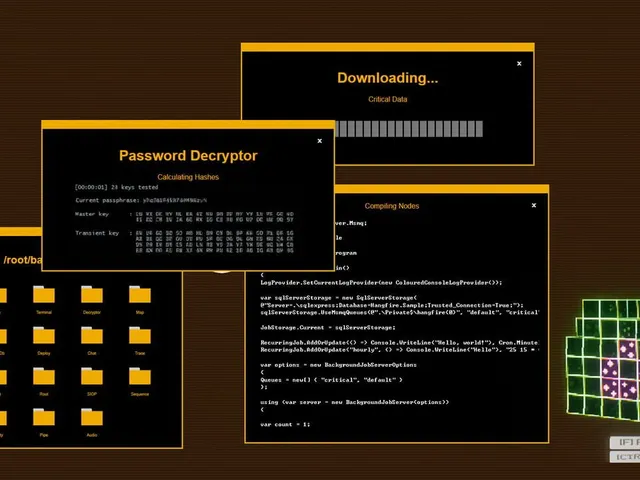Open the SIOP folder
Screen dimensions: 640x480
tap(92, 377)
